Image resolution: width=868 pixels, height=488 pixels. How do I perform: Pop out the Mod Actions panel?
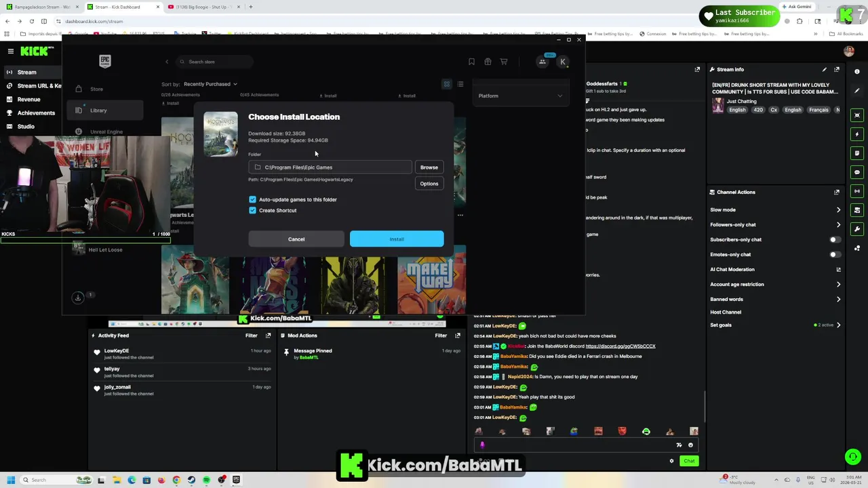click(x=458, y=335)
